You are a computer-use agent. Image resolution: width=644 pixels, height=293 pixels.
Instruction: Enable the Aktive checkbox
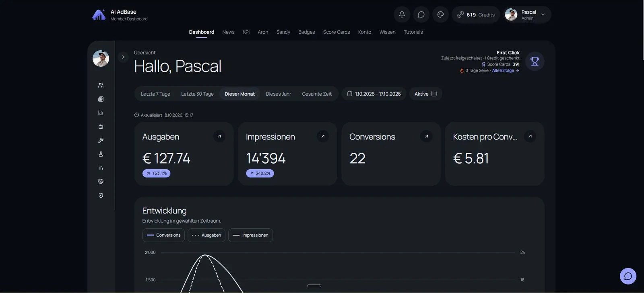point(434,94)
